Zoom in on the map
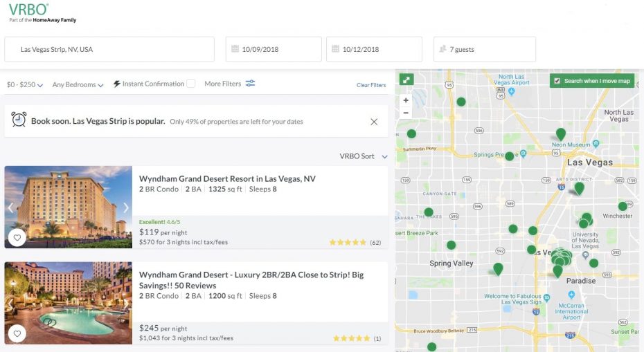Image resolution: width=644 pixels, height=352 pixels. (406, 100)
